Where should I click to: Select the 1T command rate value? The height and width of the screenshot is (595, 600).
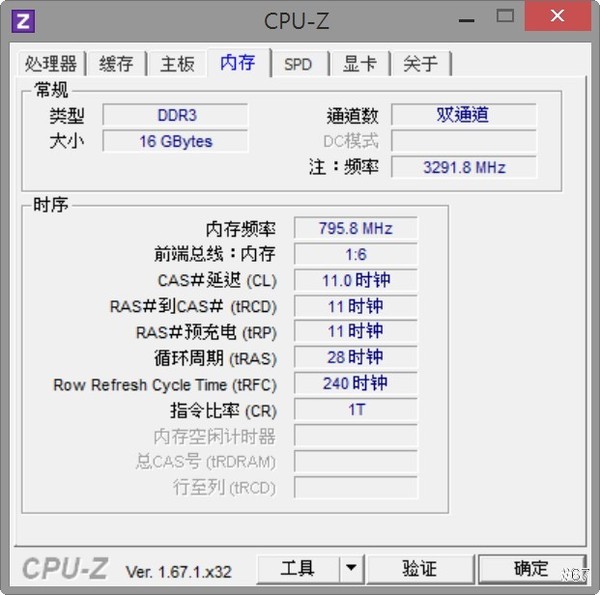point(356,409)
